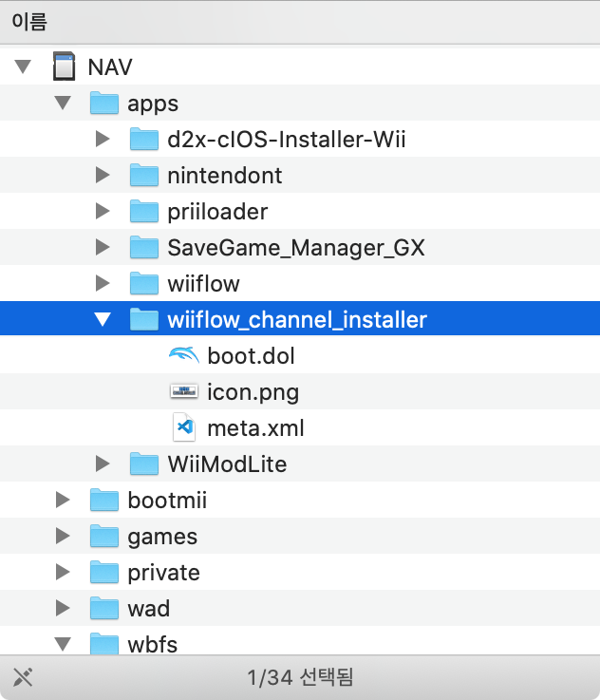Select the private name text
Image resolution: width=600 pixels, height=700 pixels.
point(163,574)
